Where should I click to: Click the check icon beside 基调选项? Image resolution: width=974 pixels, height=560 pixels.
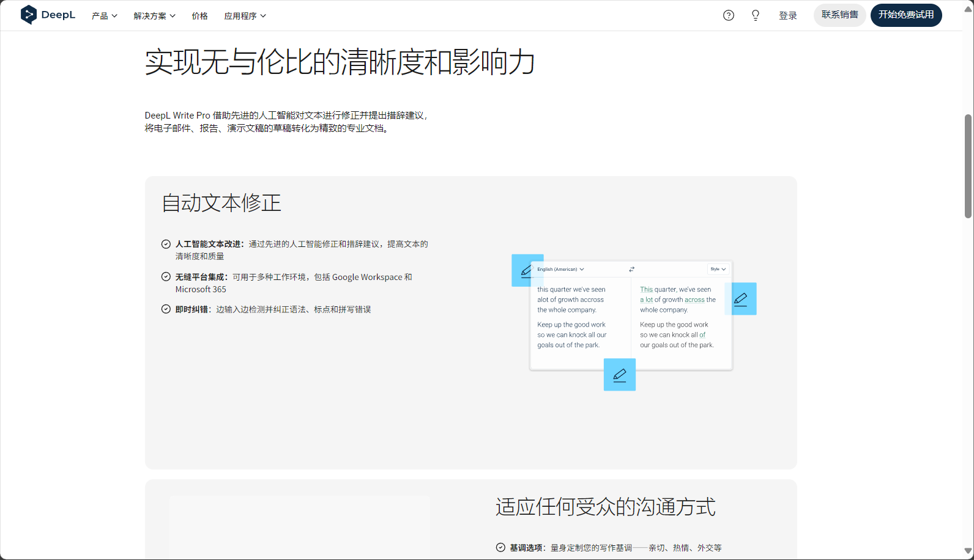500,547
